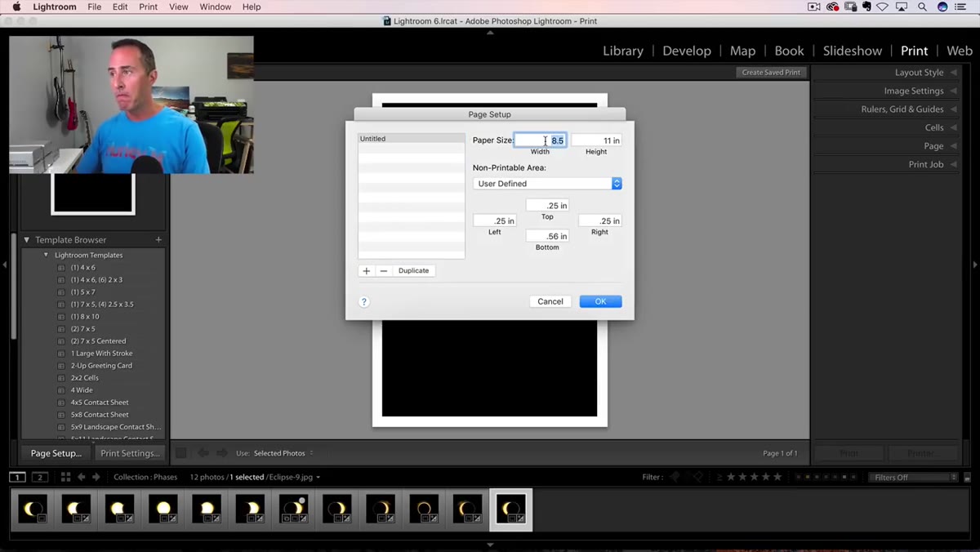Open macOS Spotlight search icon
The image size is (980, 552).
click(x=922, y=7)
